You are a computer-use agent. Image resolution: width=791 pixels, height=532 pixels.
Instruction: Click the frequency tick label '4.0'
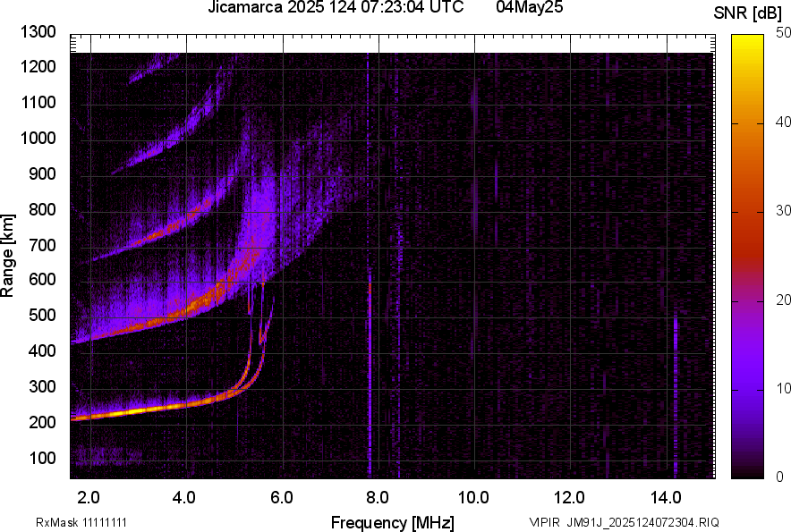pyautogui.click(x=184, y=498)
